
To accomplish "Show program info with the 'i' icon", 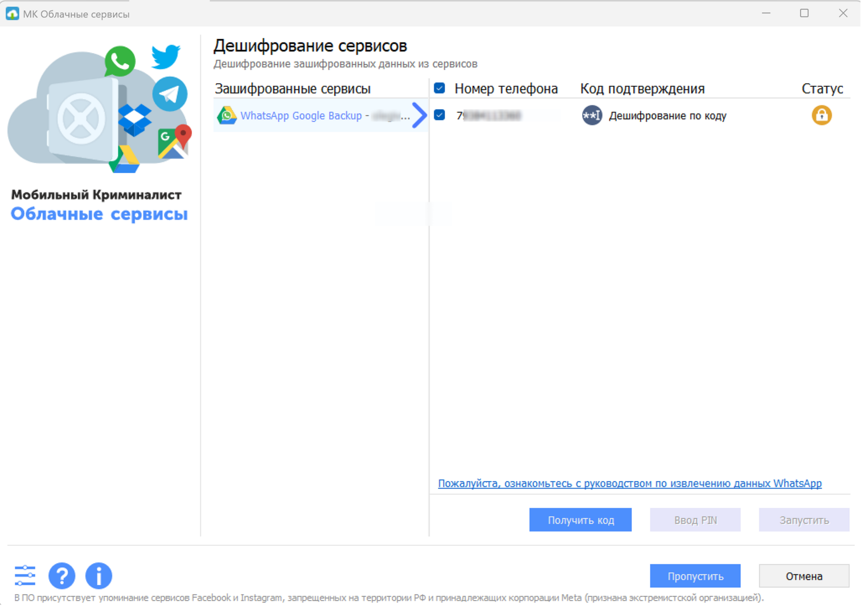I will point(99,576).
